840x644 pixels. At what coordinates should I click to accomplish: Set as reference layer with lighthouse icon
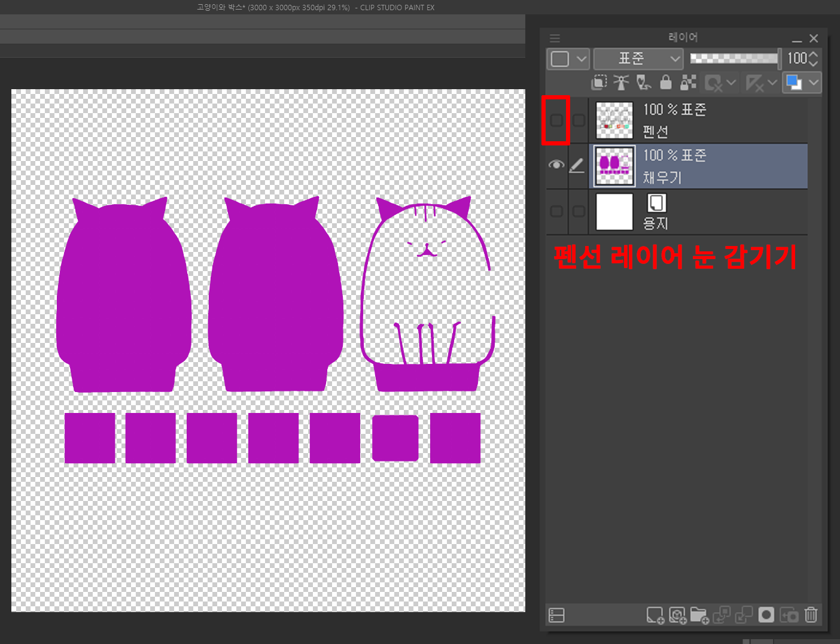tap(621, 82)
